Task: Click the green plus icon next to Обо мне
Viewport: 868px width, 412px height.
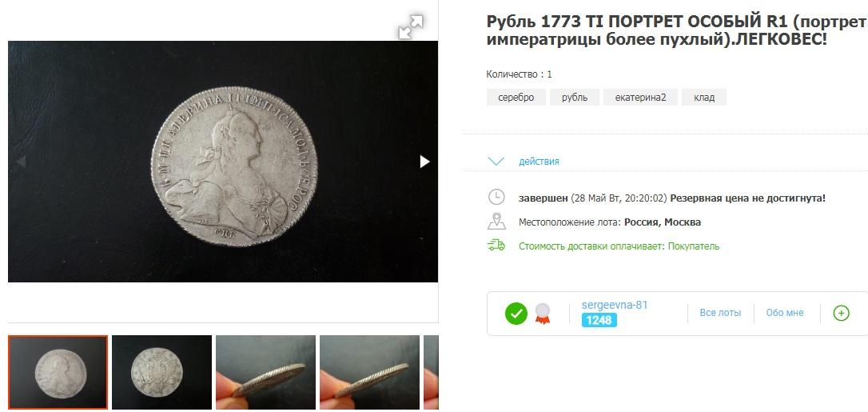Action: point(841,314)
